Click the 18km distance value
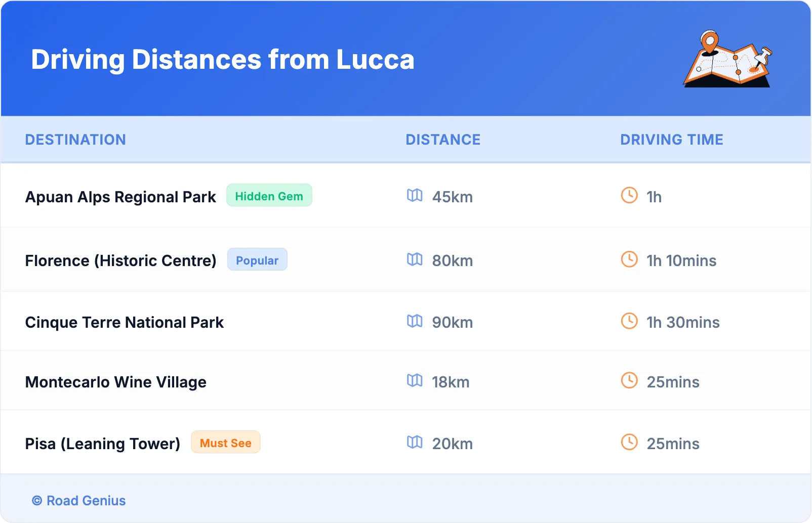The width and height of the screenshot is (812, 523). click(x=451, y=382)
